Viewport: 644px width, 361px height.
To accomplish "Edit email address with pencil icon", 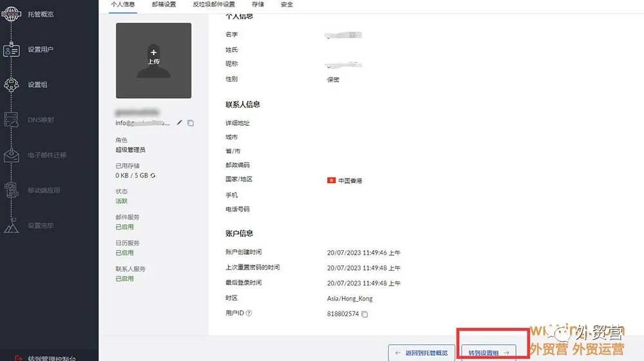I will click(x=180, y=122).
